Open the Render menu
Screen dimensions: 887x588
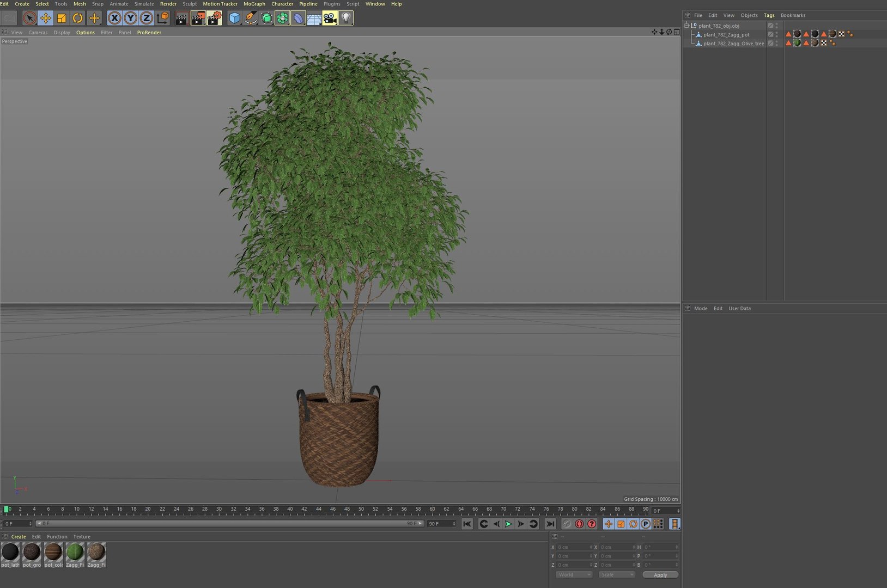(168, 4)
